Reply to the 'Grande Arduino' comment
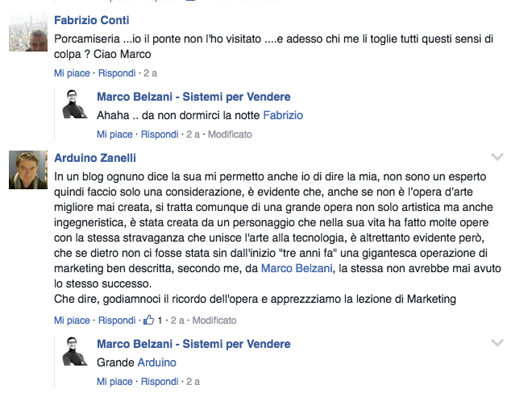This screenshot has width=532, height=397. pyautogui.click(x=159, y=382)
